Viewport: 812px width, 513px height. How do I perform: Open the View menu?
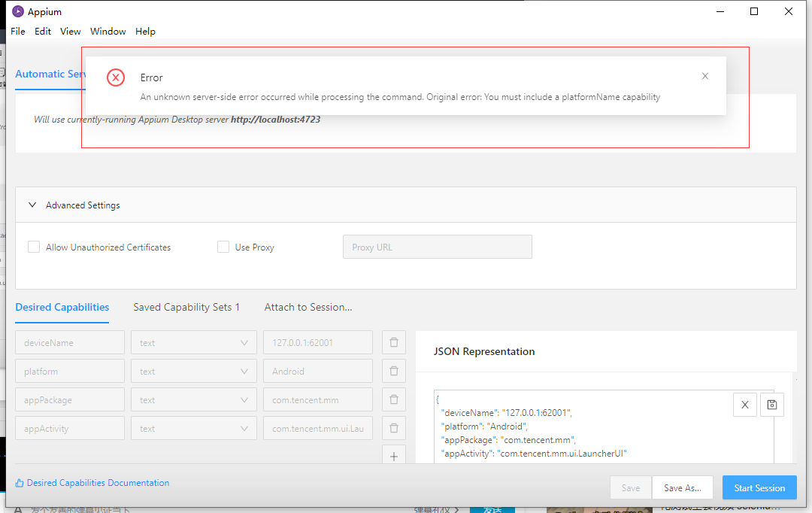pyautogui.click(x=71, y=31)
